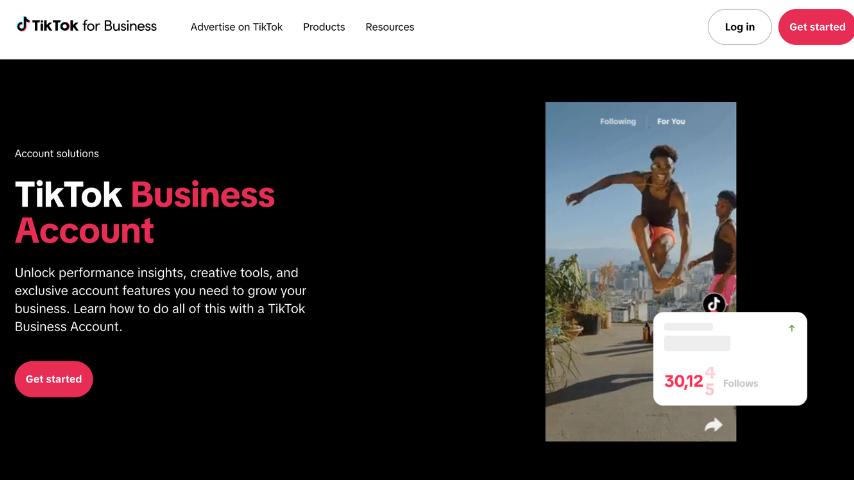The height and width of the screenshot is (480, 854).
Task: Click the green up arrow in Follows card
Action: (791, 328)
